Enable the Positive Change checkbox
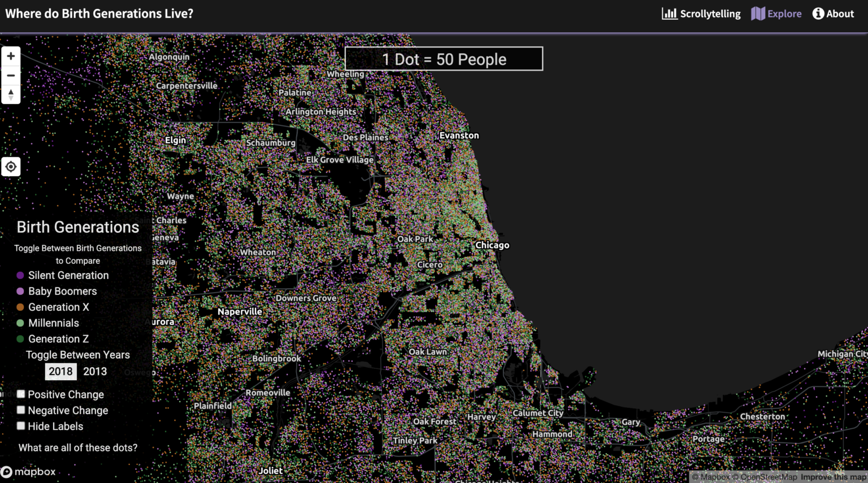The image size is (868, 483). [x=21, y=393]
